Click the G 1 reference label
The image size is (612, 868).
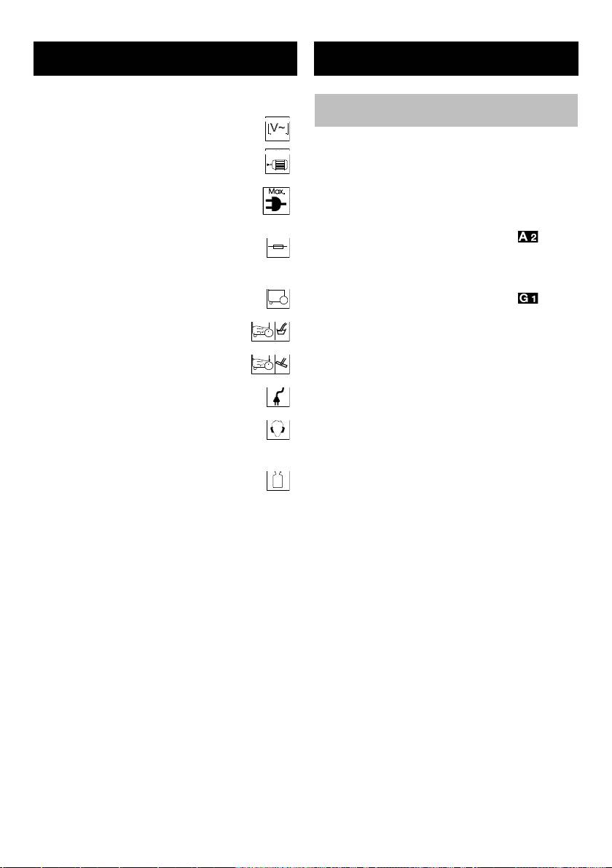click(x=527, y=299)
